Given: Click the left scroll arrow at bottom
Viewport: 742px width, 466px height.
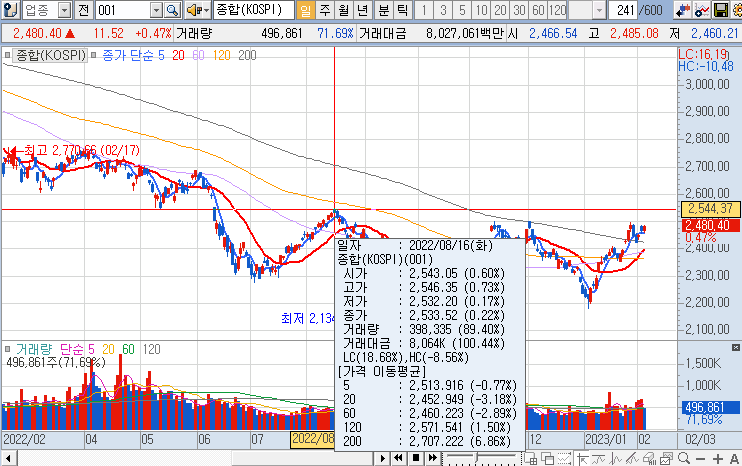Looking at the screenshot, I should (x=8, y=458).
